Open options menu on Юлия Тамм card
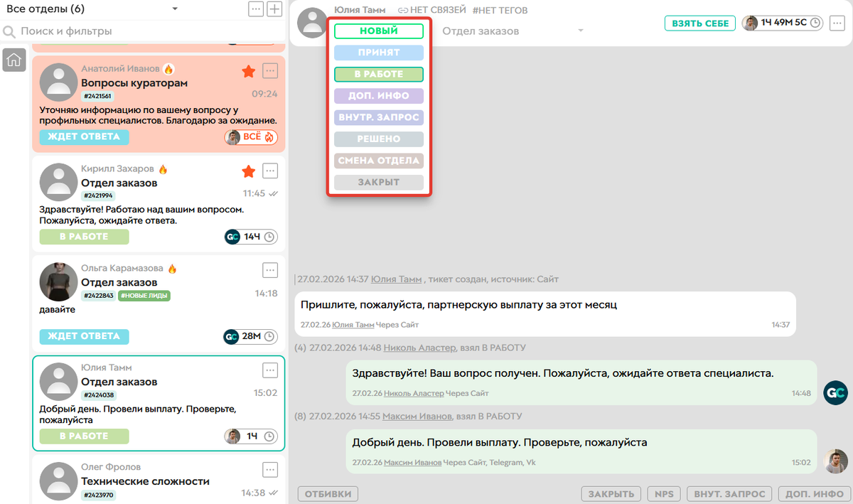The width and height of the screenshot is (853, 504). [x=270, y=370]
